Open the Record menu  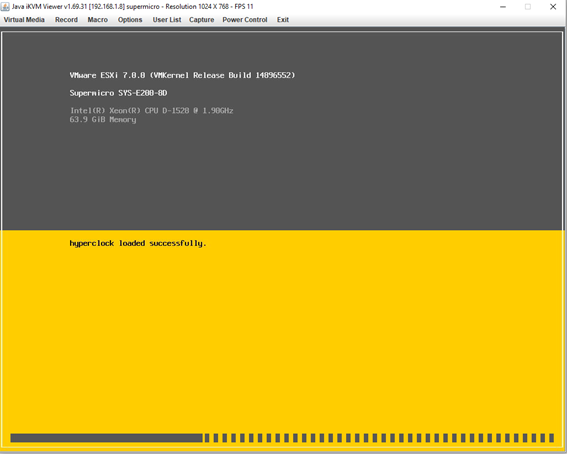tap(66, 20)
